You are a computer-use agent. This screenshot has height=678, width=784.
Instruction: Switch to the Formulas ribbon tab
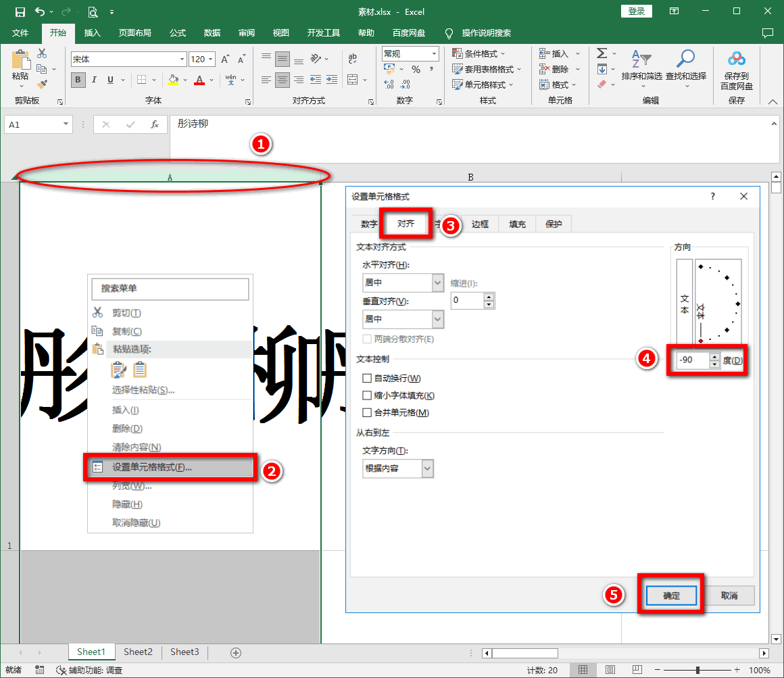point(178,33)
